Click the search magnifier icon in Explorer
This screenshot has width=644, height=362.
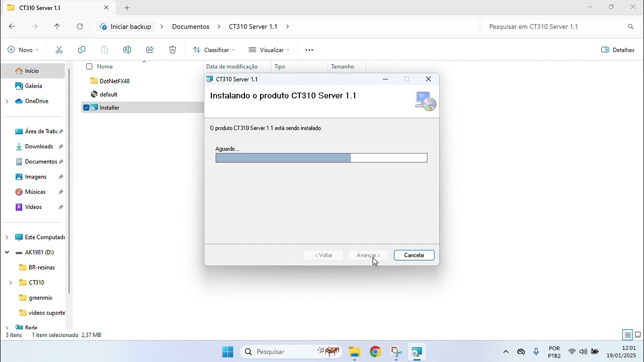click(630, 27)
